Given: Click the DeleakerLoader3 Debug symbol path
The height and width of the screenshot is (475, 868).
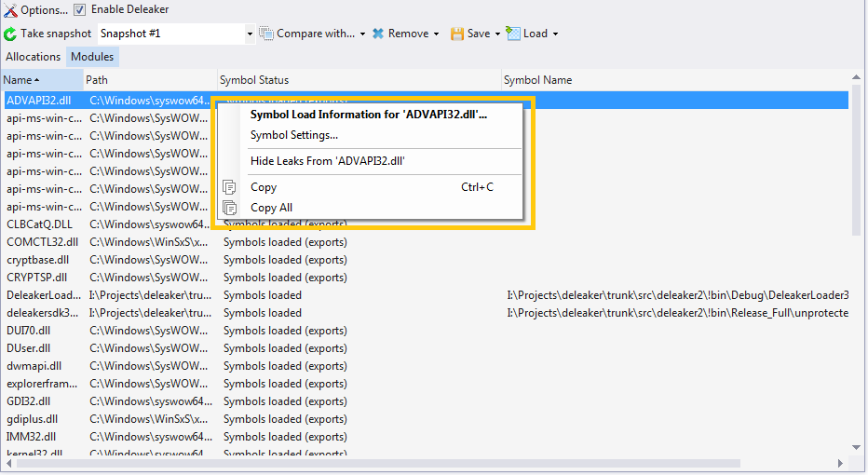Looking at the screenshot, I should pos(678,295).
